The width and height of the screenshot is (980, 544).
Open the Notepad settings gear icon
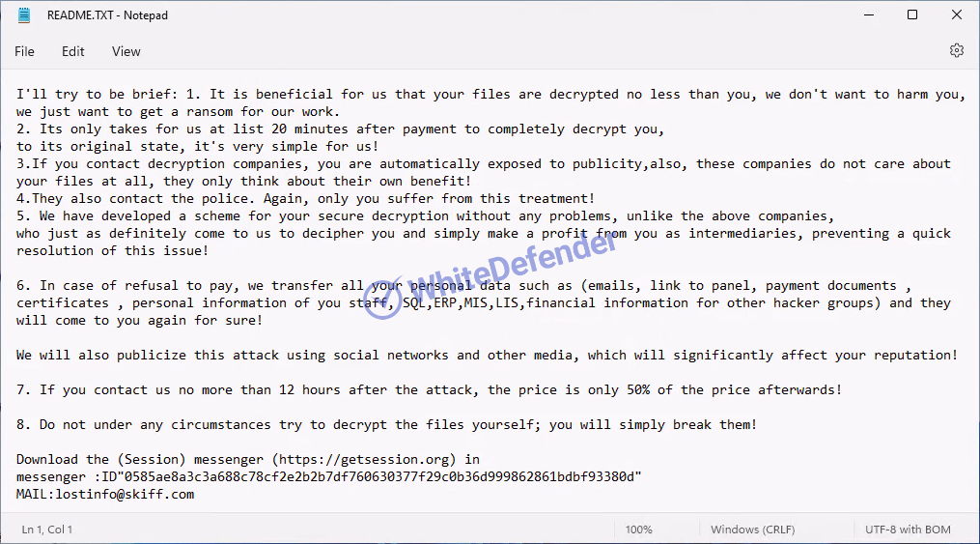(956, 50)
